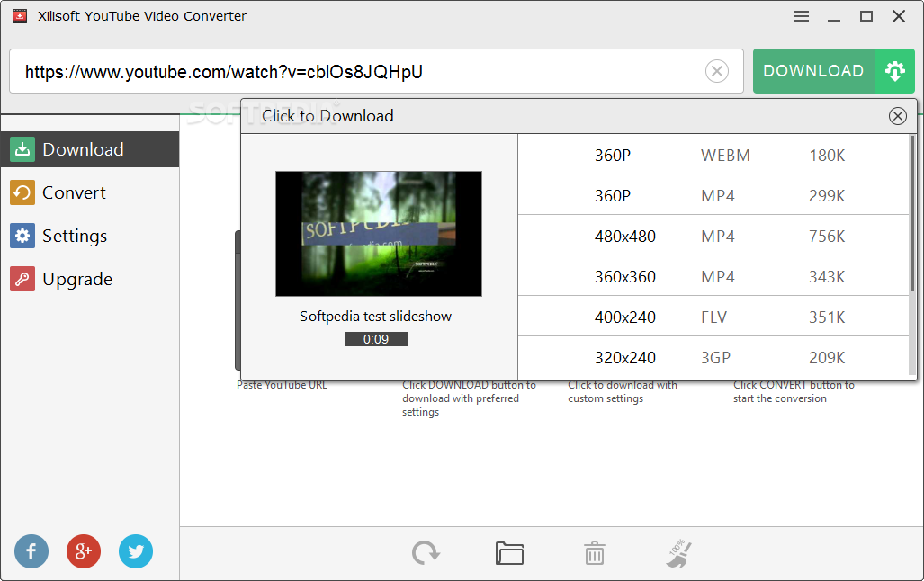Choose the 360P MP4 299K format
Image resolution: width=924 pixels, height=581 pixels.
pos(713,195)
